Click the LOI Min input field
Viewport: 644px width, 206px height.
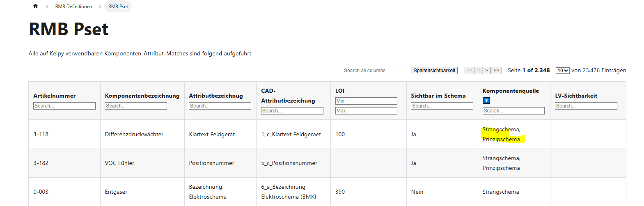click(366, 101)
